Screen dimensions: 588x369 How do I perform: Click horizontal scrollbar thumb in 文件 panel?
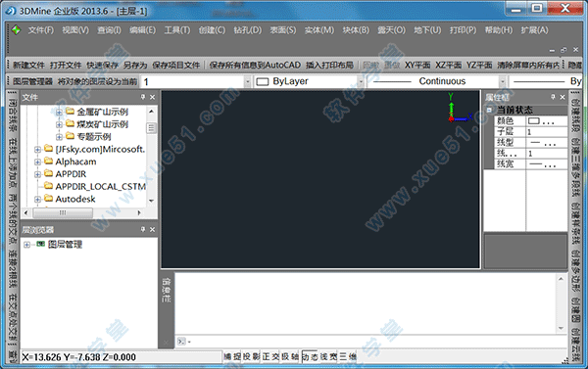click(63, 212)
